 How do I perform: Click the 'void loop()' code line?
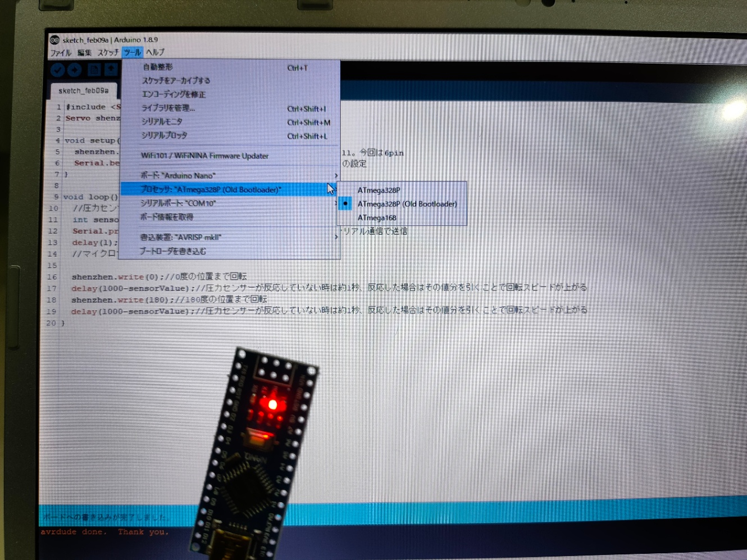(x=91, y=197)
